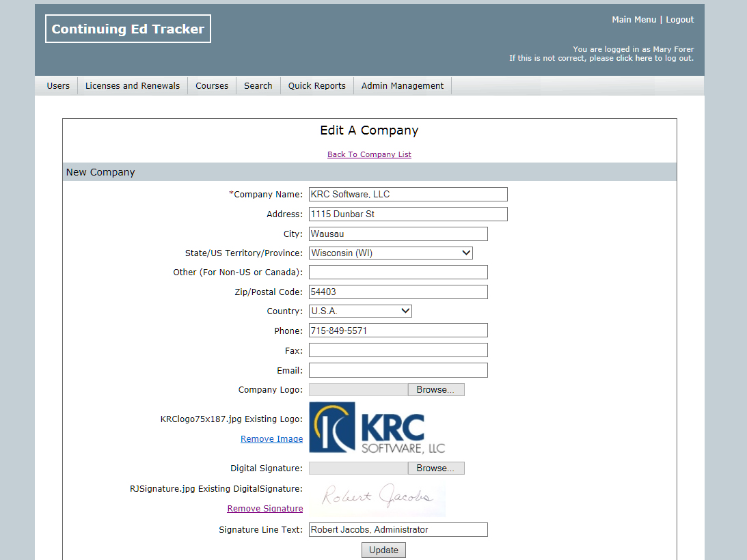Select the Search menu item
This screenshot has width=747, height=560.
click(x=258, y=85)
